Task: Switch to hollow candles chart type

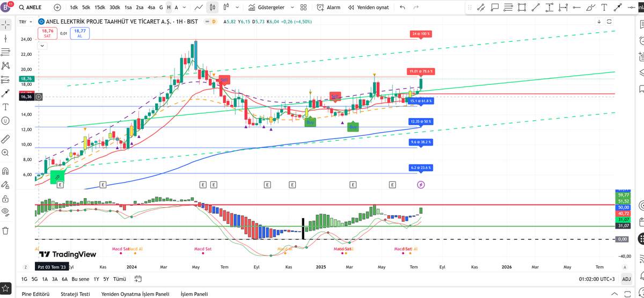Action: [x=226, y=8]
